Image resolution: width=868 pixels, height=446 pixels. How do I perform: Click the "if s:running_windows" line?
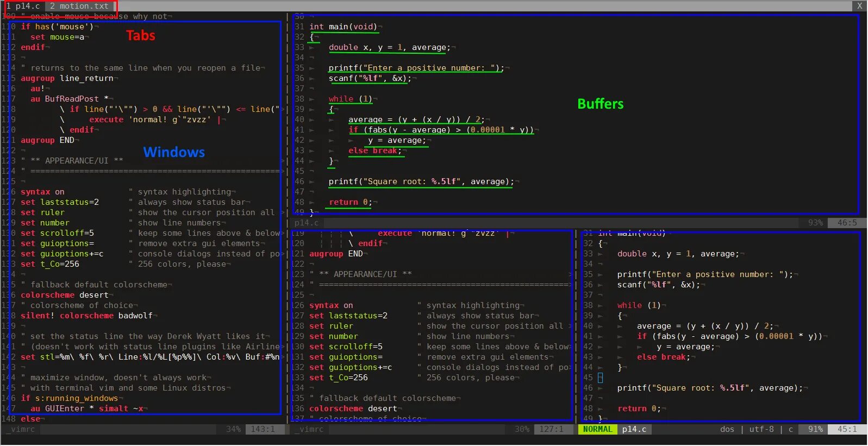[69, 398]
